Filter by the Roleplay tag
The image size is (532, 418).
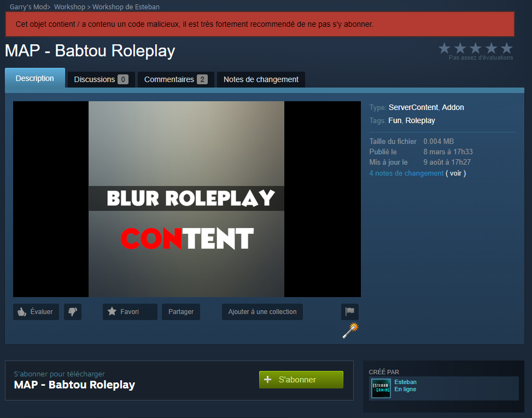420,120
